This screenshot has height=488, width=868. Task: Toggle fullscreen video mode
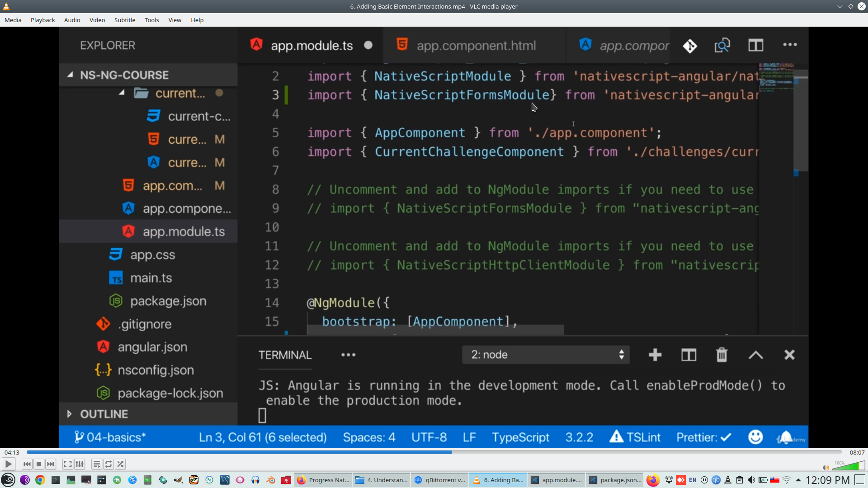point(67,464)
